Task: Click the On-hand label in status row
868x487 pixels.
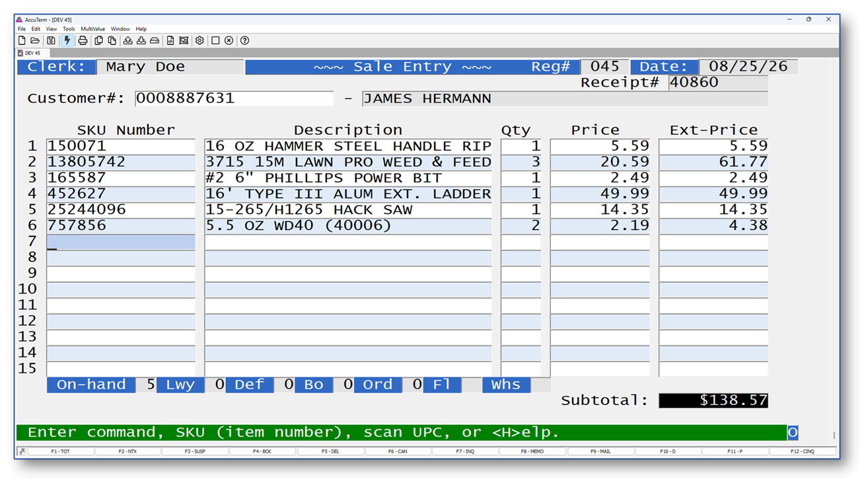Action: 91,385
